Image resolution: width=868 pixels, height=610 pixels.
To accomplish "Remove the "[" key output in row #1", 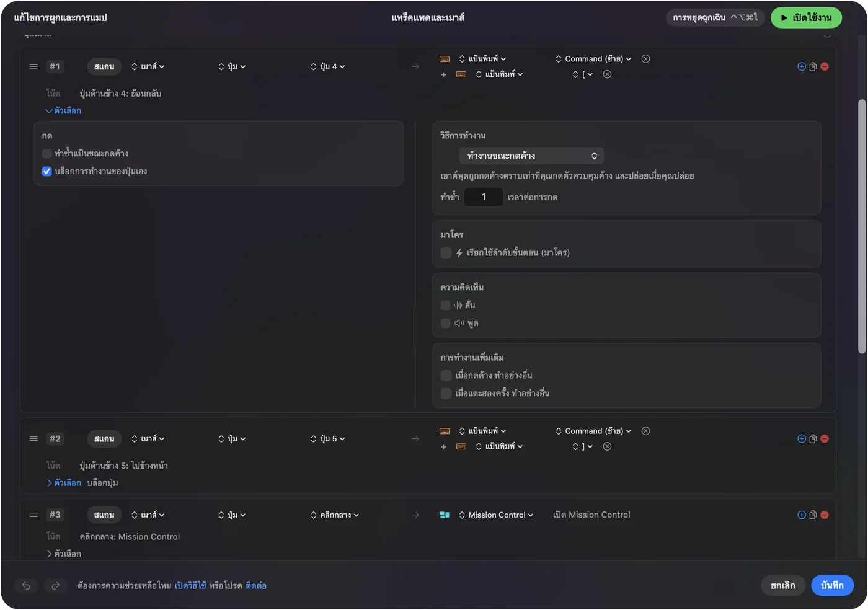I will (x=607, y=74).
